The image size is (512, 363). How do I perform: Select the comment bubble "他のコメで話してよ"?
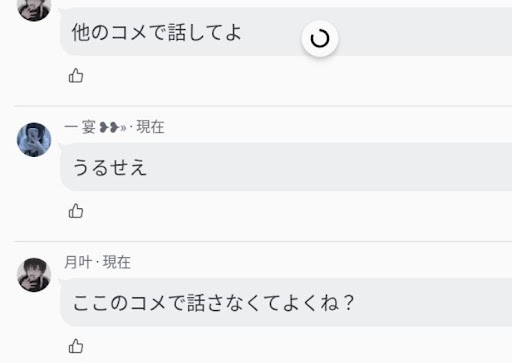pos(286,32)
